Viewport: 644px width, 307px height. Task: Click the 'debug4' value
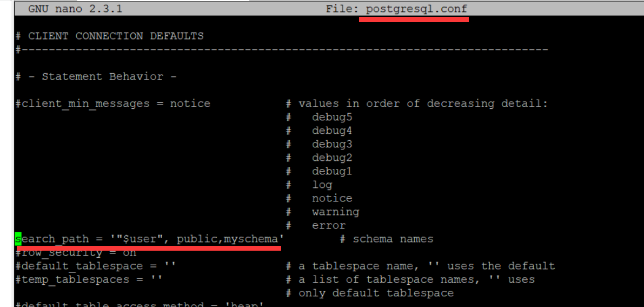[332, 131]
